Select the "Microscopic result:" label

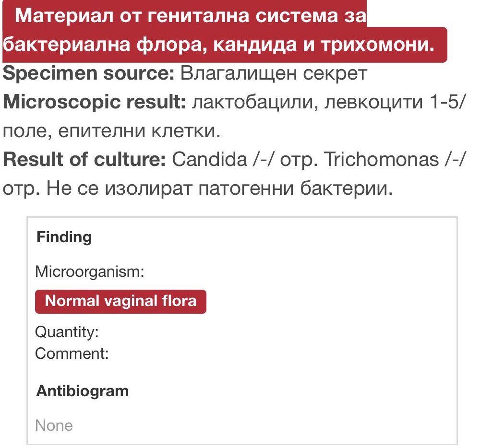coord(94,103)
